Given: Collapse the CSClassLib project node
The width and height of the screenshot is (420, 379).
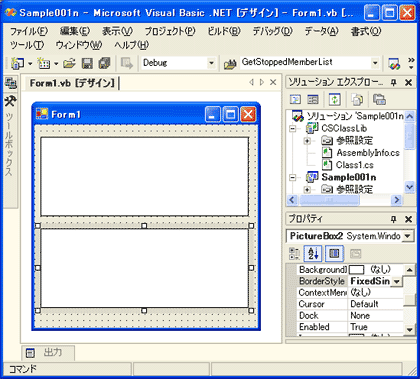Looking at the screenshot, I should tap(293, 128).
